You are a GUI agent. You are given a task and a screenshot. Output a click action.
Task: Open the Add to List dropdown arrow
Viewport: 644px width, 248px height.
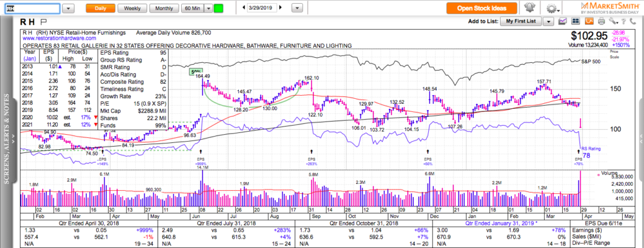point(548,21)
